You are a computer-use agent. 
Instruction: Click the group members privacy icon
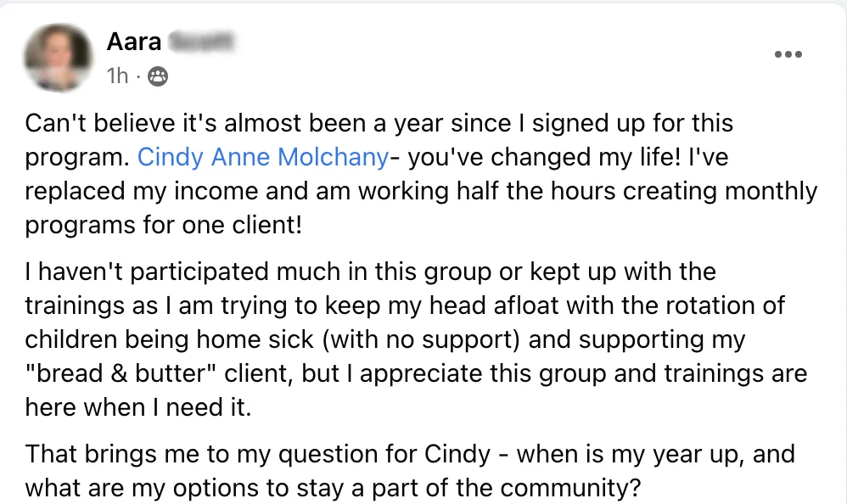pyautogui.click(x=158, y=76)
